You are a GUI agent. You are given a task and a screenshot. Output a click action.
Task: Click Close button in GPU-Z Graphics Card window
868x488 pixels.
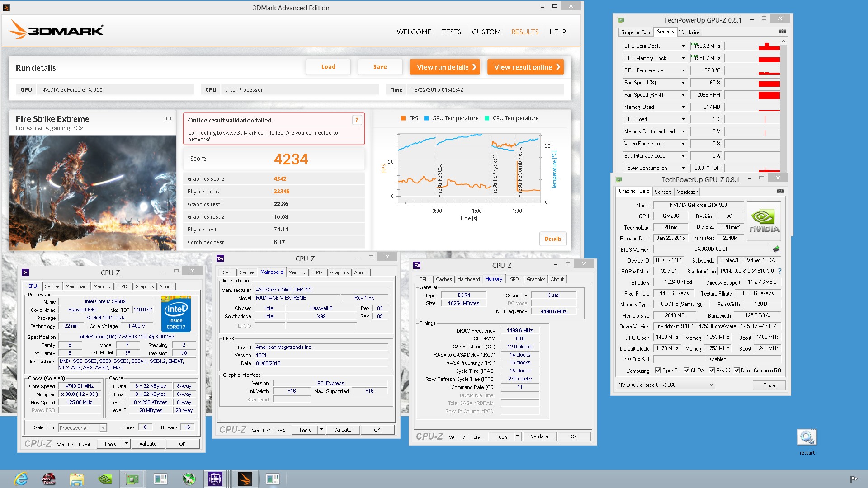click(769, 385)
